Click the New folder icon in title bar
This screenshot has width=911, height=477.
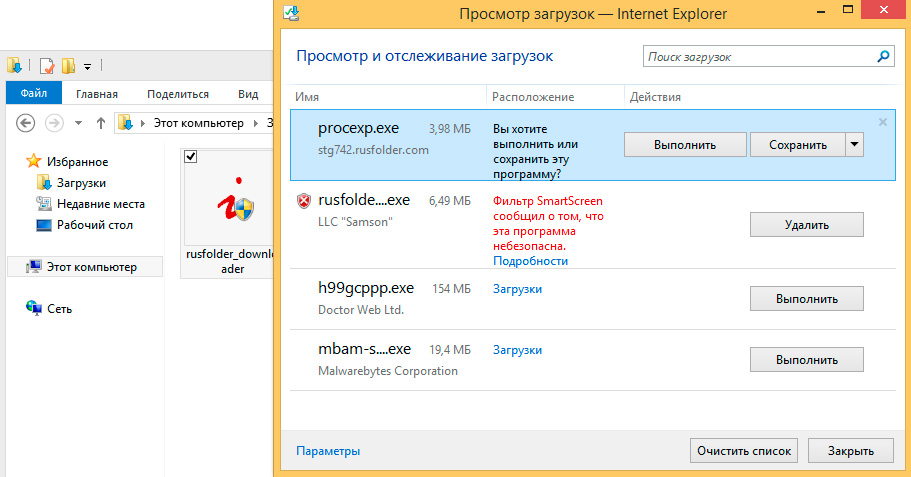(x=68, y=66)
